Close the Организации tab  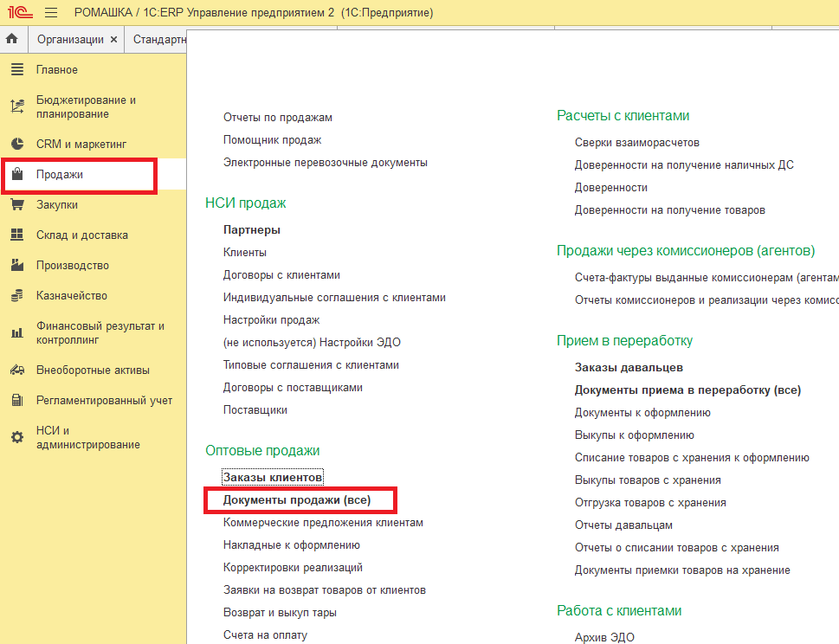(113, 40)
